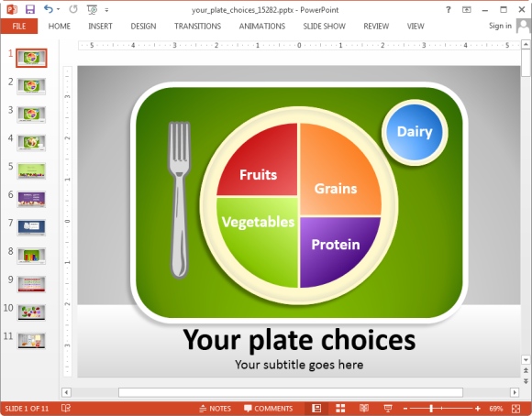Click the Protein segment text
The image size is (532, 416).
click(336, 245)
